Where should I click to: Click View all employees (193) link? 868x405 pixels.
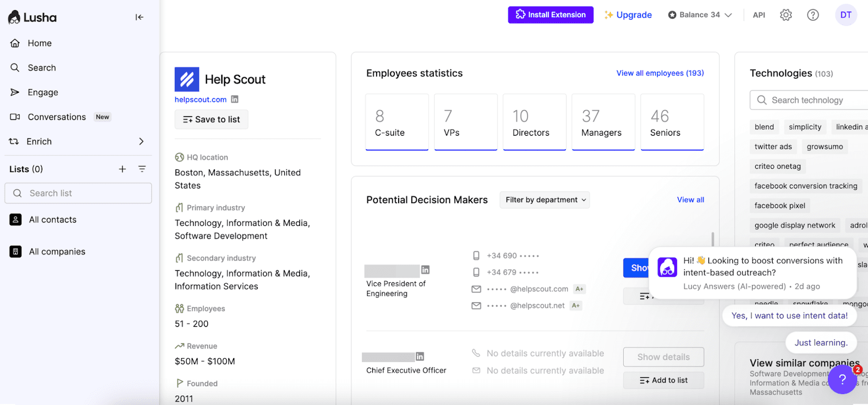pyautogui.click(x=660, y=73)
